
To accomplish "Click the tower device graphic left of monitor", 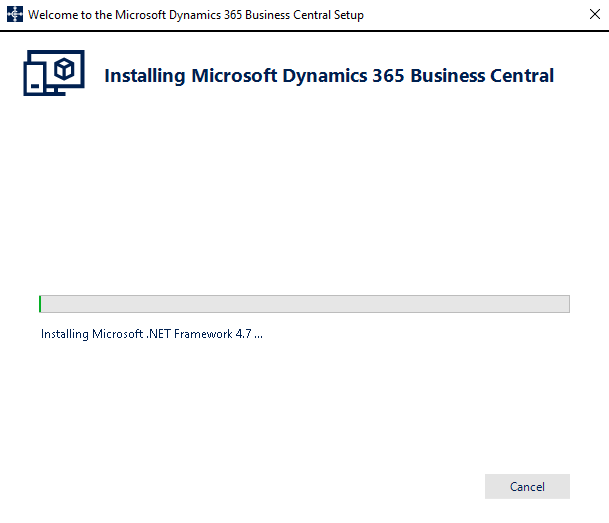I will pyautogui.click(x=35, y=78).
